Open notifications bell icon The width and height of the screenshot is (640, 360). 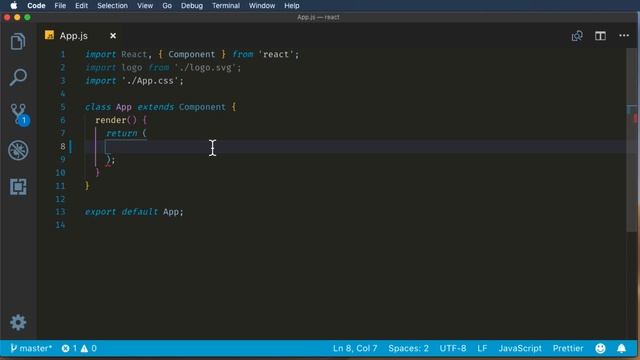click(x=621, y=348)
